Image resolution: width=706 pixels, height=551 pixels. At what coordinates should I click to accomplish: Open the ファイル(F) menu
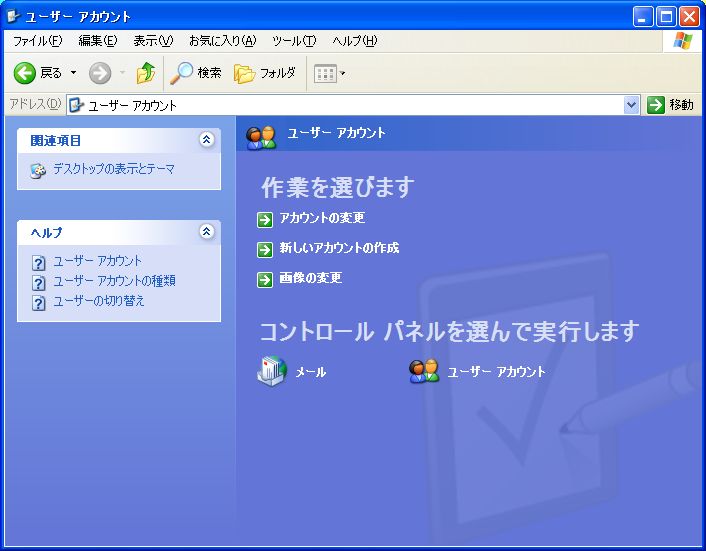[37, 41]
